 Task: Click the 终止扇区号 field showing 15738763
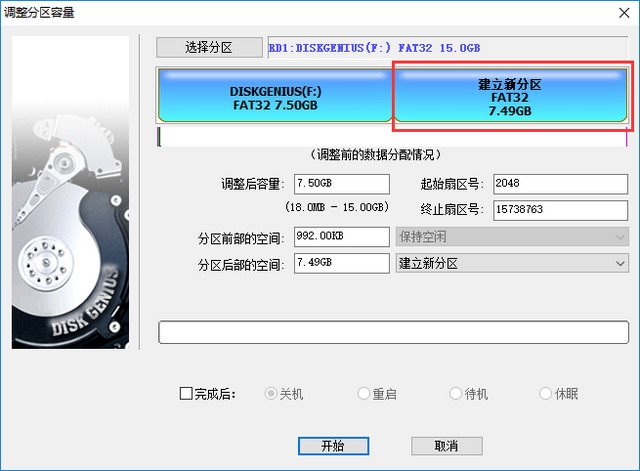click(560, 210)
